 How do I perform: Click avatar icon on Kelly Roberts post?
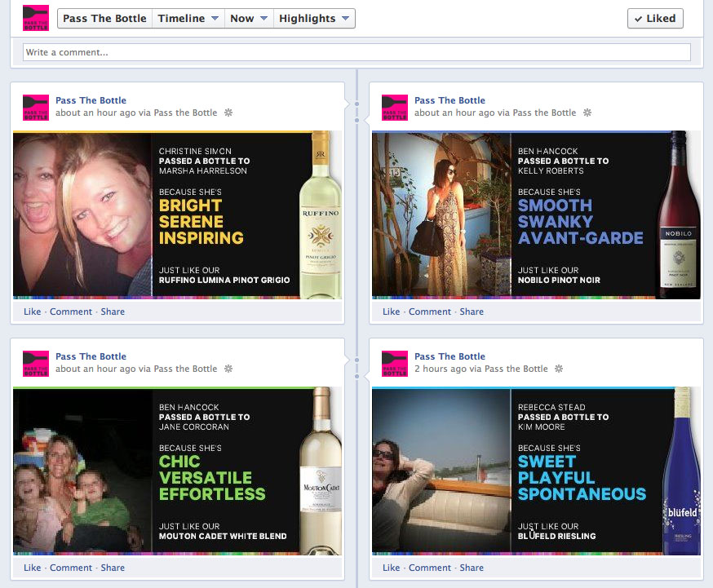pyautogui.click(x=395, y=108)
